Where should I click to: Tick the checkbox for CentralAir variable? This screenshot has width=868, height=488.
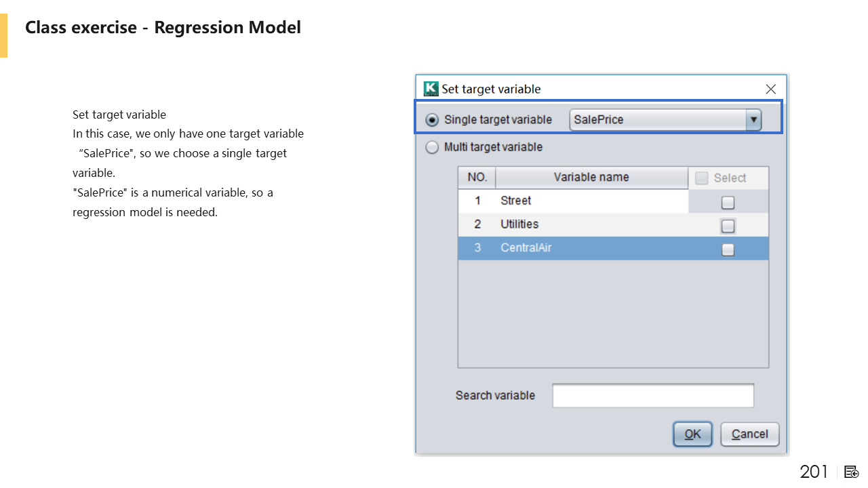(x=728, y=249)
